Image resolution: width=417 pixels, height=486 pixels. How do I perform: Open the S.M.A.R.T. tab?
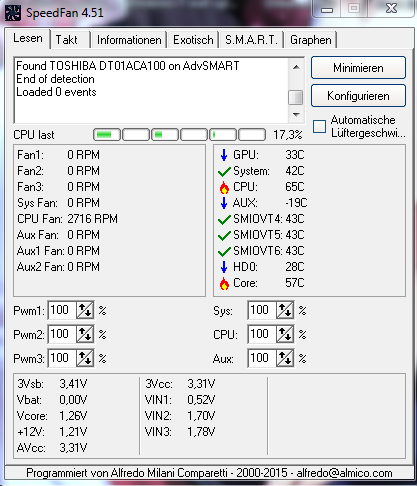(251, 40)
